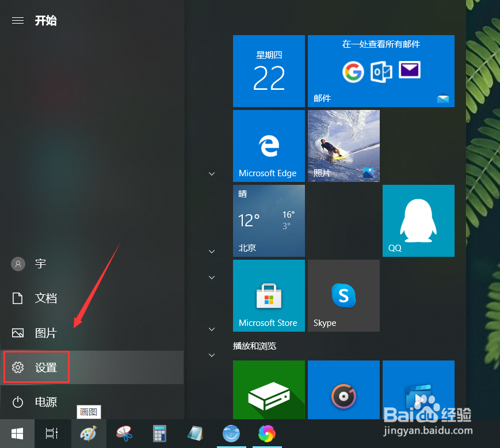Expand the chevron next to Microsoft Edge tile row
500x448 pixels.
click(211, 173)
